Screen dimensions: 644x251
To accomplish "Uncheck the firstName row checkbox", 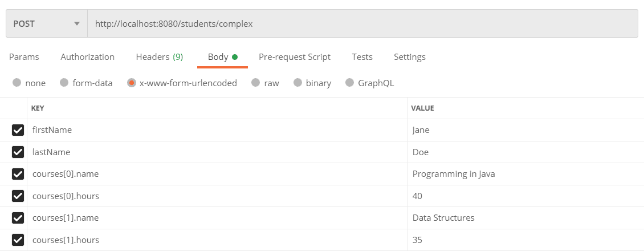I will point(18,130).
